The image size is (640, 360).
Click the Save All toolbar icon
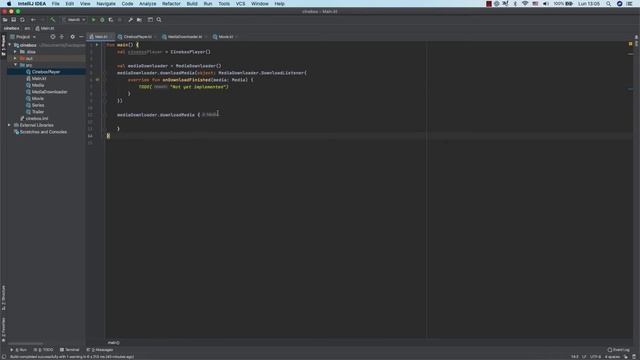[13, 20]
